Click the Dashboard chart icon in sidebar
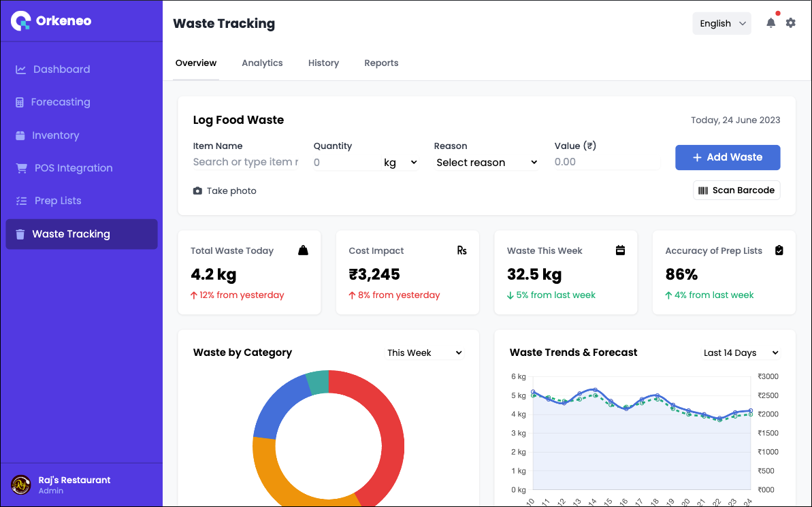 [x=20, y=69]
